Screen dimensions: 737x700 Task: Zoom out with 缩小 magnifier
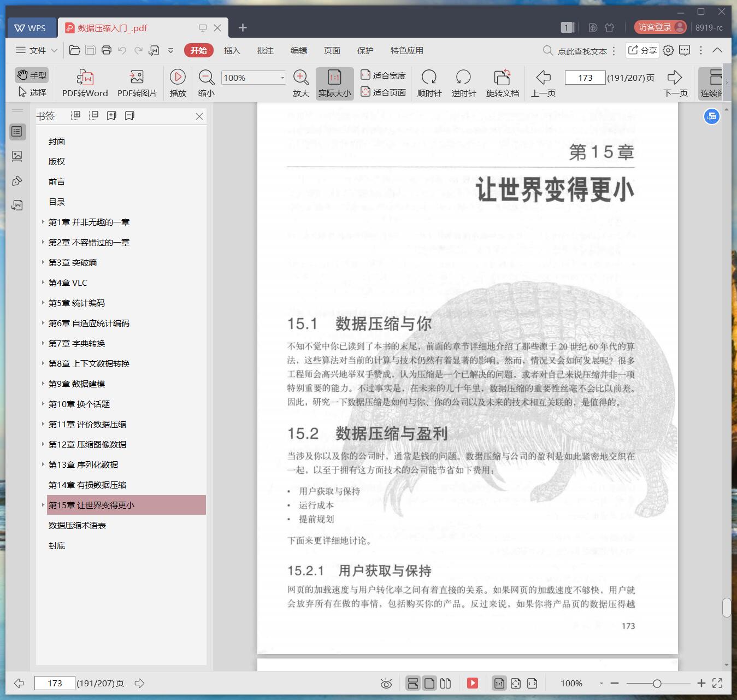coord(206,83)
